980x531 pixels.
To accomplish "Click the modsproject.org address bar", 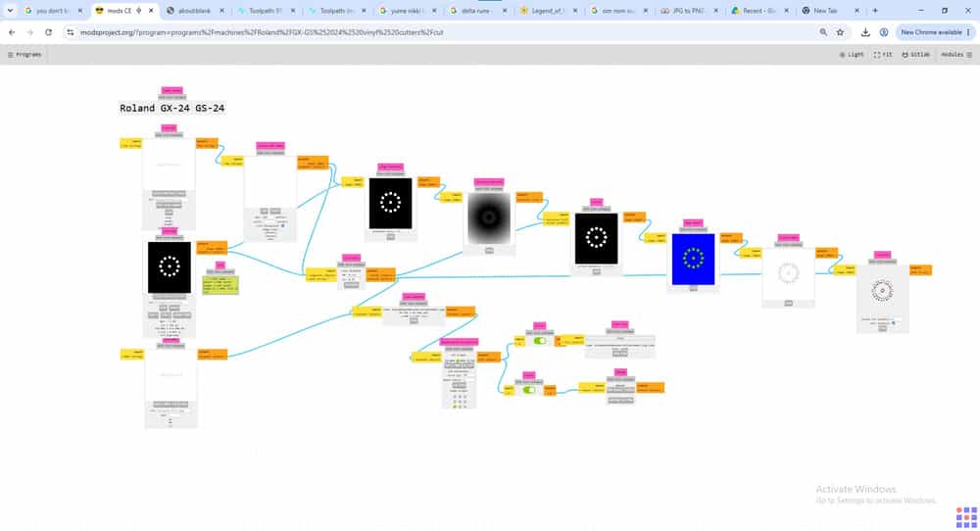I will pyautogui.click(x=437, y=32).
